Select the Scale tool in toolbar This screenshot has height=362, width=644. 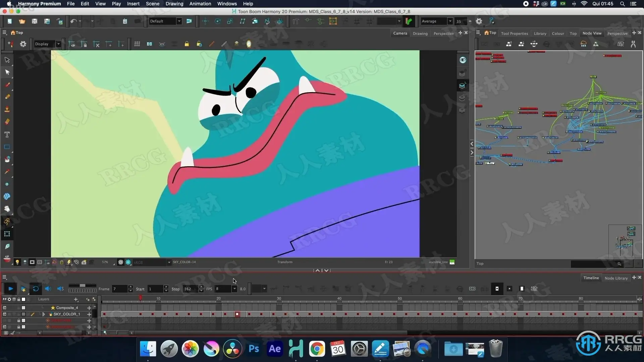coord(230,21)
